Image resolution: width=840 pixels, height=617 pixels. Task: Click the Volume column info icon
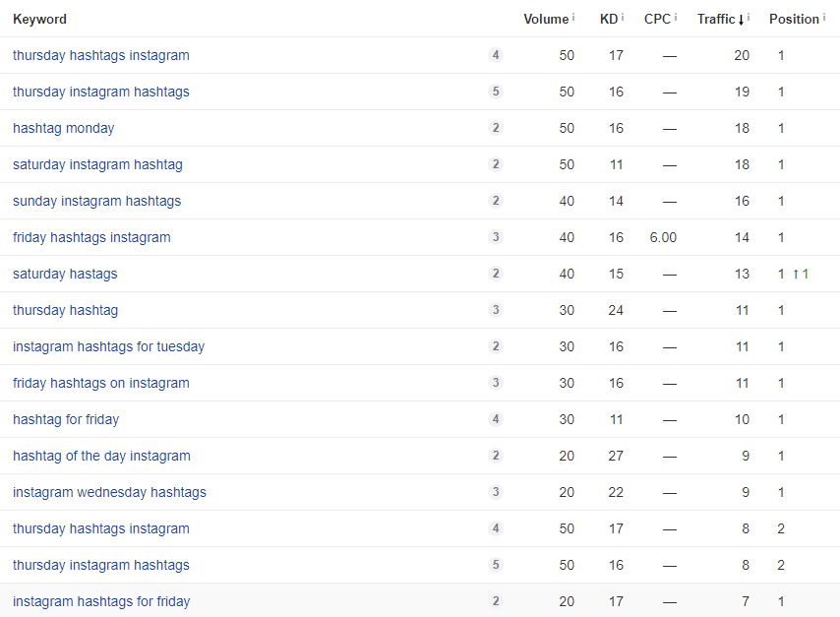click(x=574, y=17)
